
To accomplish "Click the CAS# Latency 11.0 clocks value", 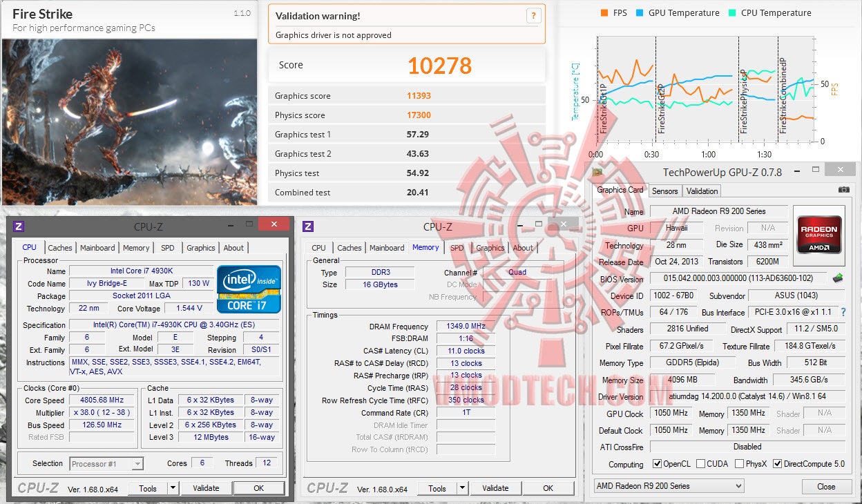I will [x=466, y=351].
